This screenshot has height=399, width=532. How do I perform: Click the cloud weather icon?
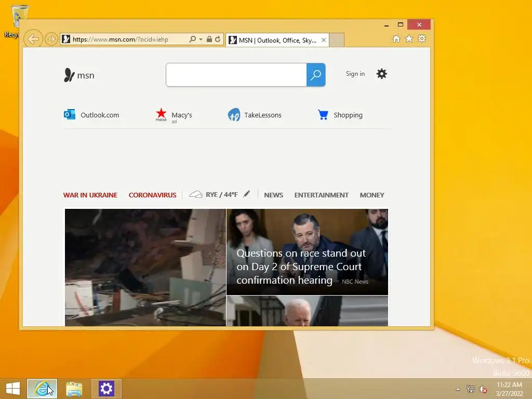click(x=196, y=194)
